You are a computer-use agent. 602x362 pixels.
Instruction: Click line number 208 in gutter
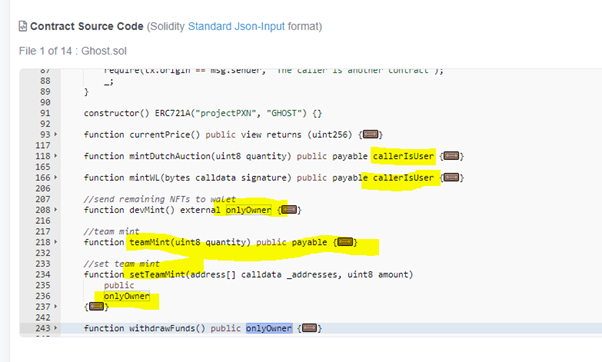(x=43, y=210)
